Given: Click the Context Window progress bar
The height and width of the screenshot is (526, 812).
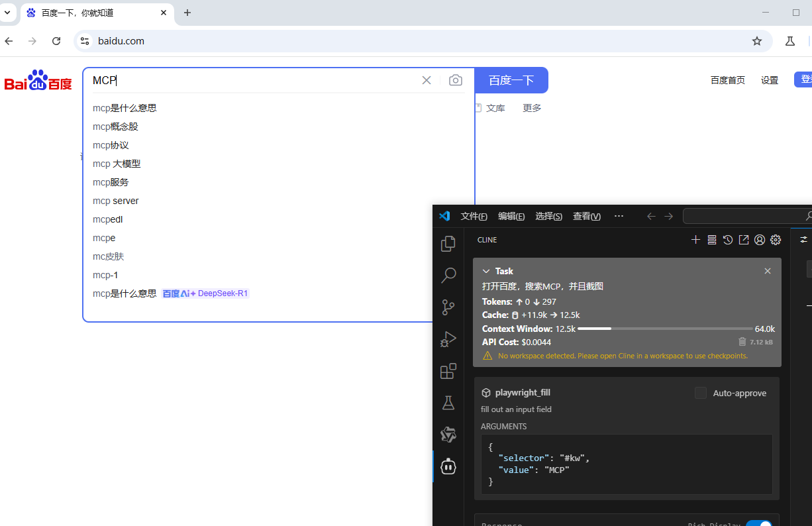Looking at the screenshot, I should pyautogui.click(x=665, y=329).
